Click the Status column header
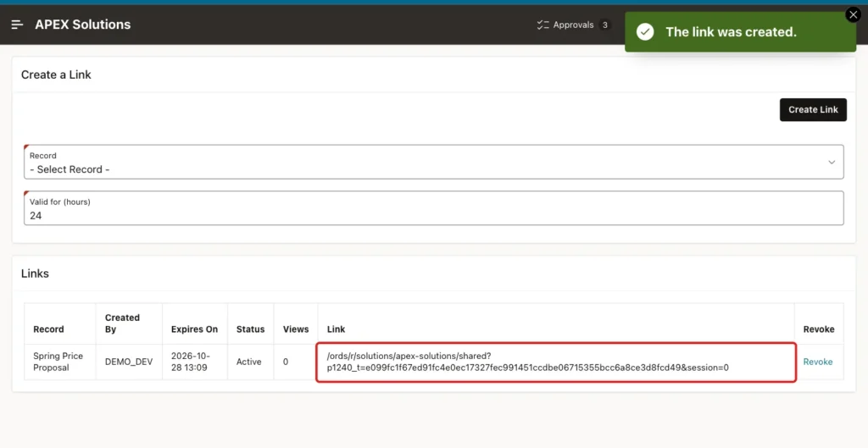This screenshot has width=868, height=448. [x=250, y=329]
